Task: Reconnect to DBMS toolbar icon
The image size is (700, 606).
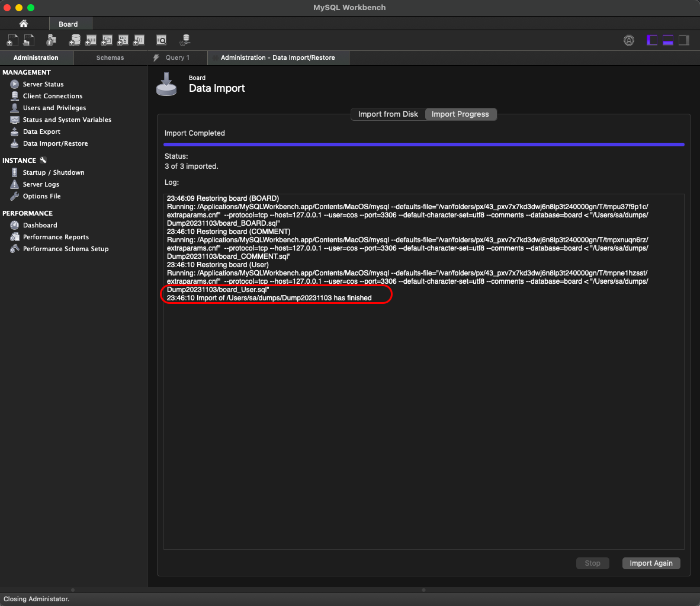Action: point(185,40)
